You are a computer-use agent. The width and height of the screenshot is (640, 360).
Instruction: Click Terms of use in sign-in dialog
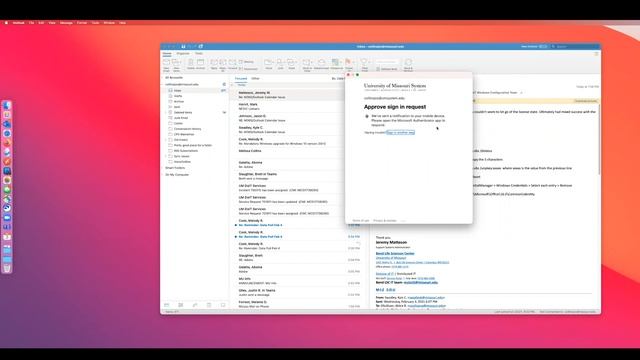point(360,220)
